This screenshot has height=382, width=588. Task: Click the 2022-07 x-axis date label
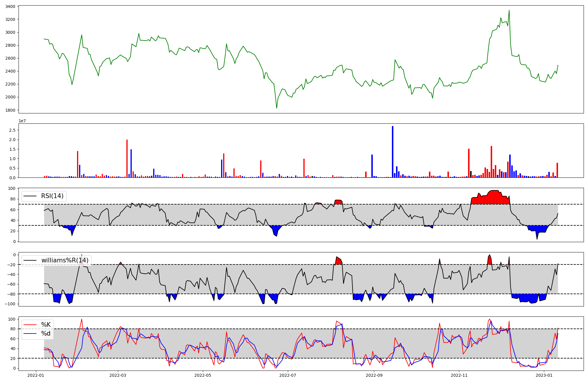[288, 375]
